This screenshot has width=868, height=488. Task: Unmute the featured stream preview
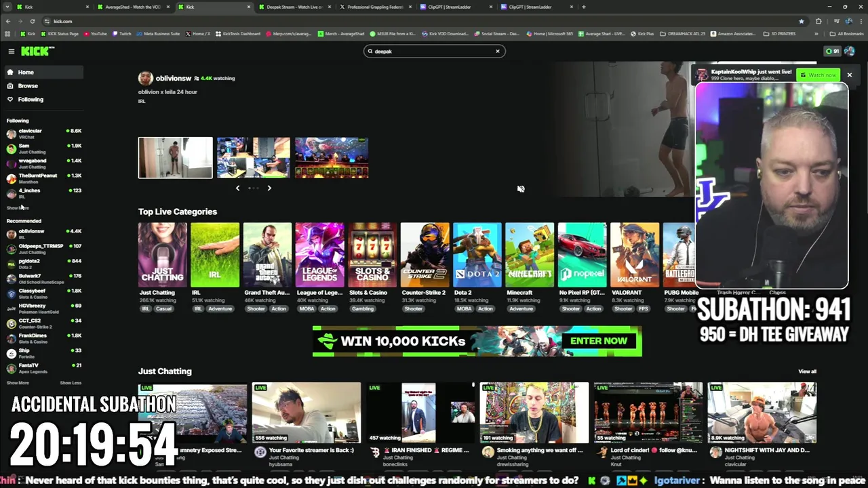521,189
